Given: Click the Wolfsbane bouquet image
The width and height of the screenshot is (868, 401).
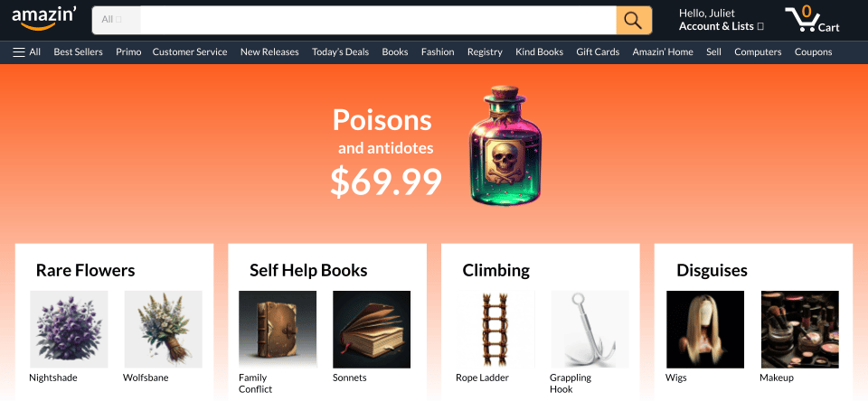Looking at the screenshot, I should [x=164, y=329].
